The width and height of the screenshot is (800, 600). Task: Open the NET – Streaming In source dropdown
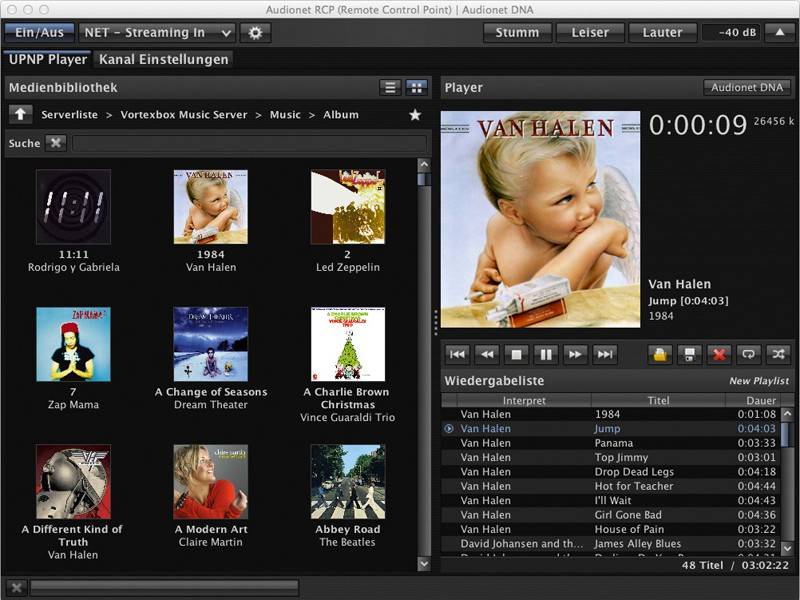point(157,33)
